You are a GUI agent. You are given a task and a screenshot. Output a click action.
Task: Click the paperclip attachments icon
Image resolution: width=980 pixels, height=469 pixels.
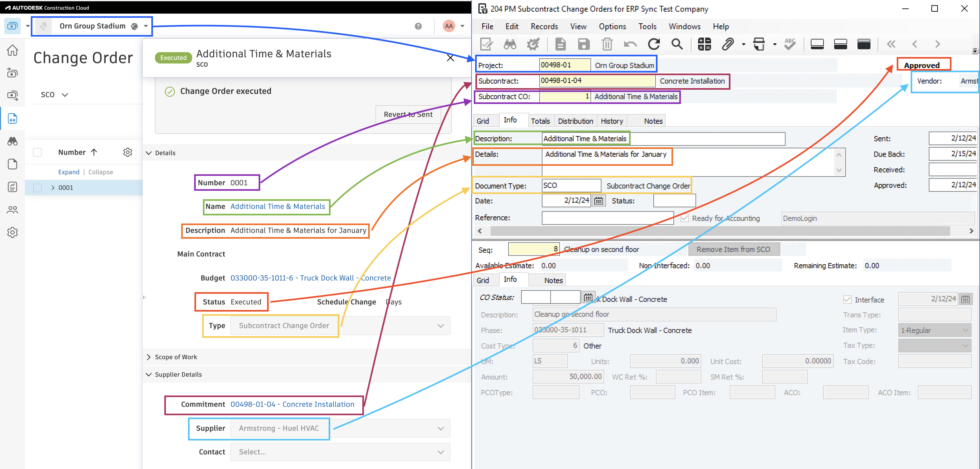[x=728, y=44]
